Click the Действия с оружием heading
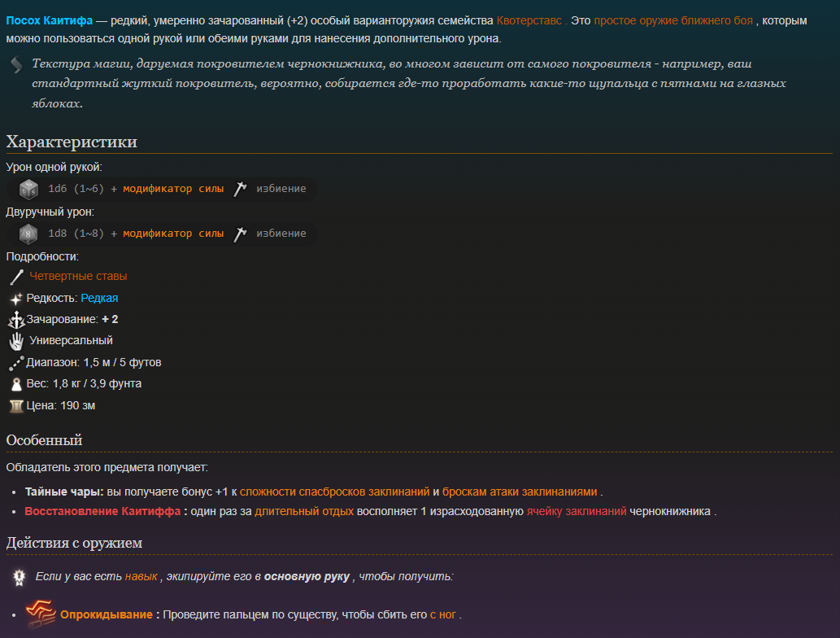Viewport: 840px width, 638px height. pos(75,543)
